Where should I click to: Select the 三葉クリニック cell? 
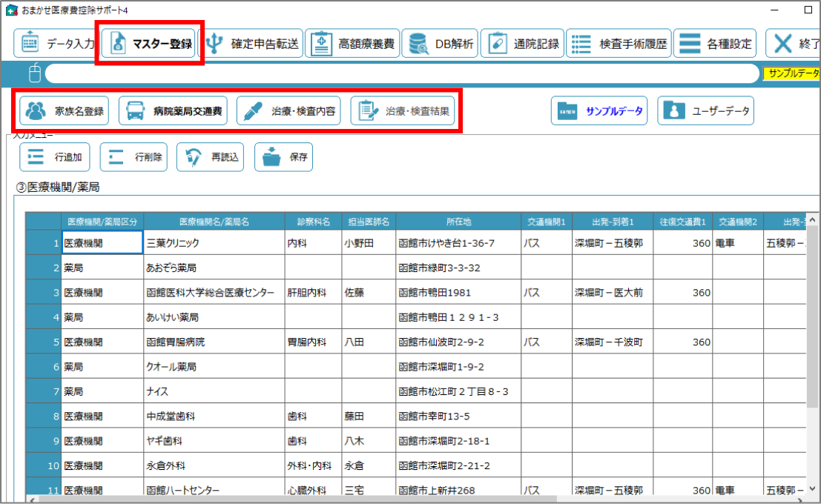[x=214, y=243]
